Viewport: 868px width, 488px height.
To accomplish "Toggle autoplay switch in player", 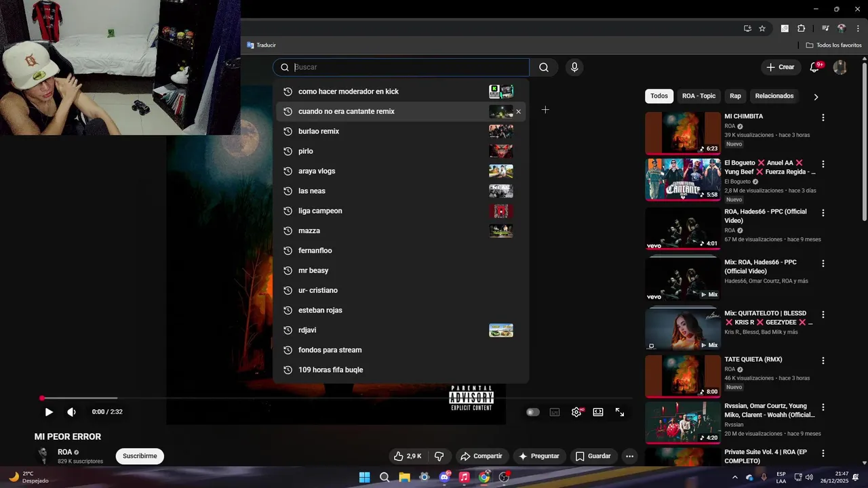I will pyautogui.click(x=533, y=412).
